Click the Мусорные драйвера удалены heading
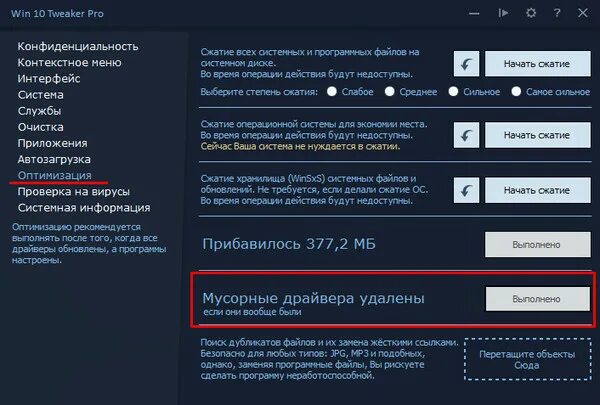This screenshot has width=600, height=405. [x=313, y=298]
